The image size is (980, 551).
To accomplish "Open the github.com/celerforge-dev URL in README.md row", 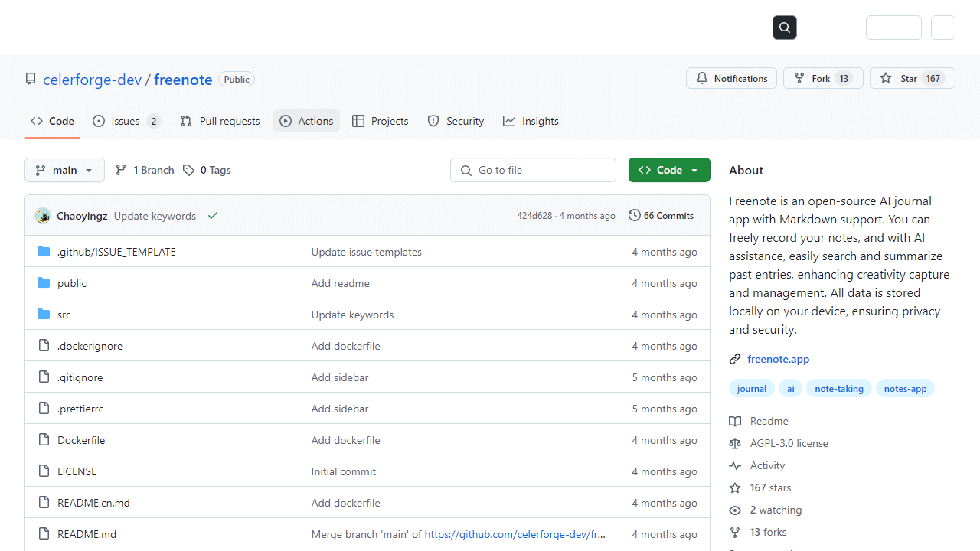I will point(514,534).
